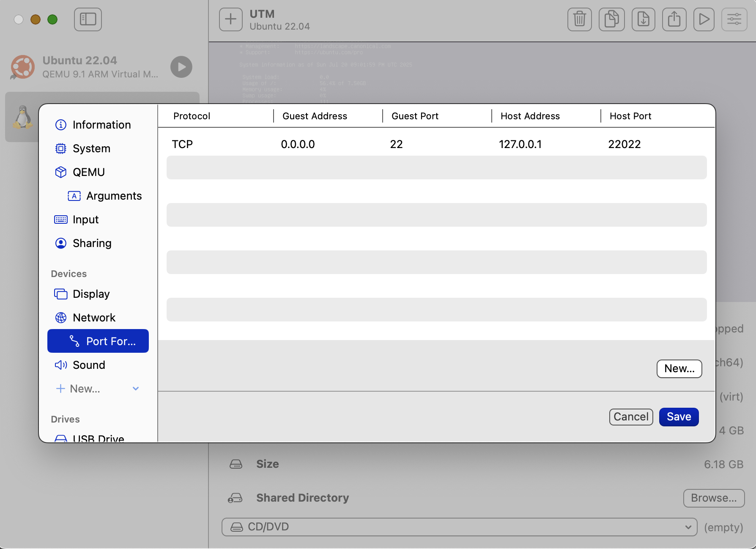The width and height of the screenshot is (756, 549).
Task: Add a new device via sidebar New...
Action: pyautogui.click(x=79, y=389)
